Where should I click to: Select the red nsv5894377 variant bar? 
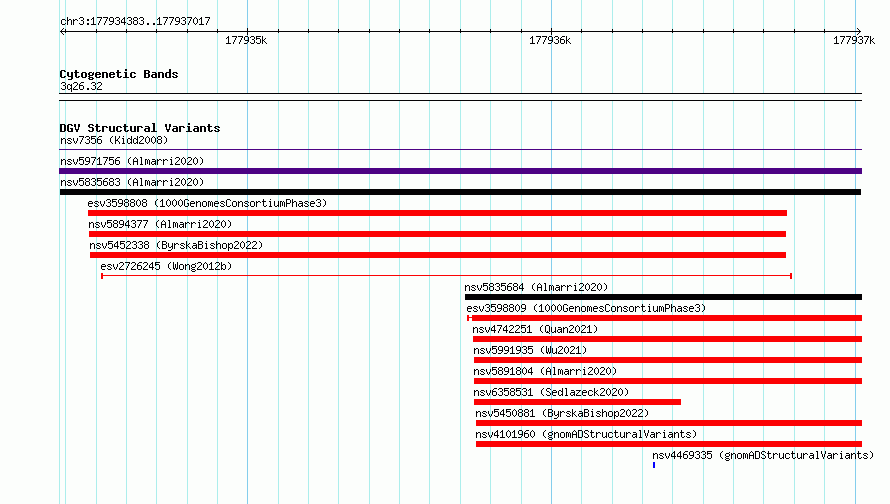(x=437, y=234)
